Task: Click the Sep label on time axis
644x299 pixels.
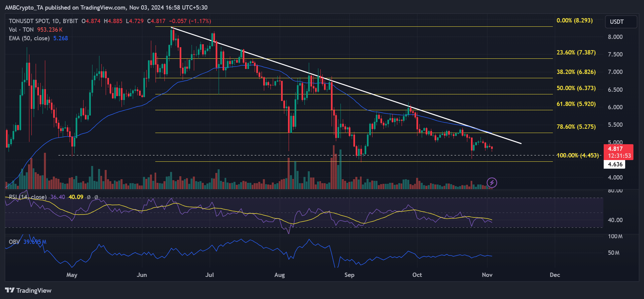Action: click(349, 275)
